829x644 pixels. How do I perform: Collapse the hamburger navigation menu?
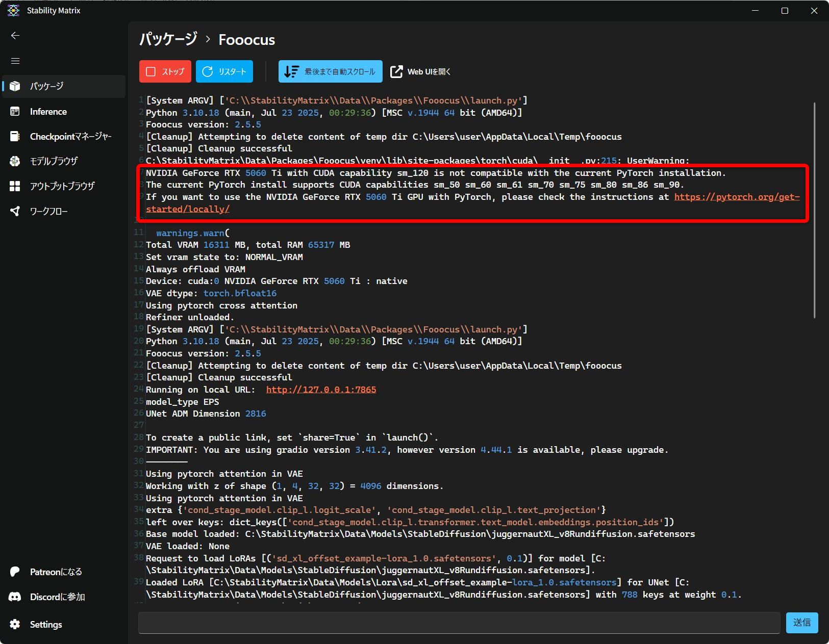coord(15,61)
